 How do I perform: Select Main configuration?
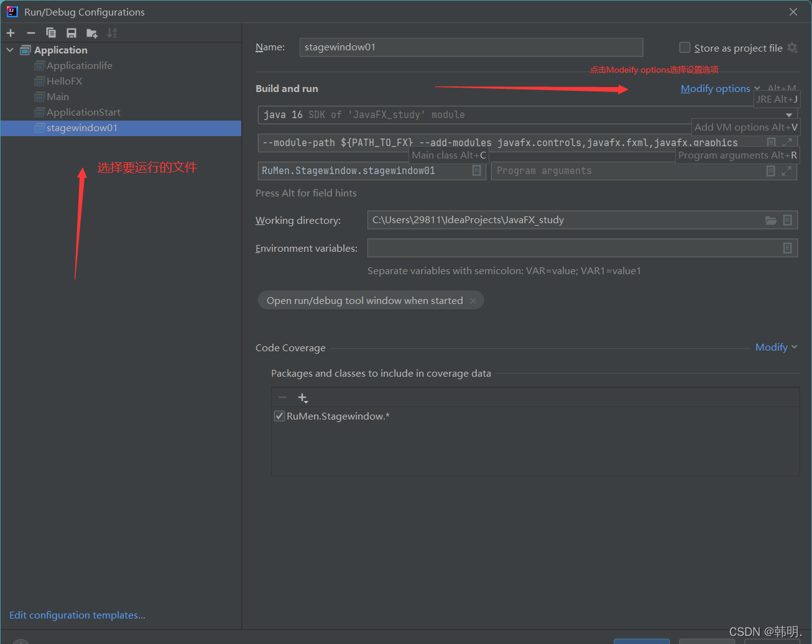pyautogui.click(x=57, y=96)
